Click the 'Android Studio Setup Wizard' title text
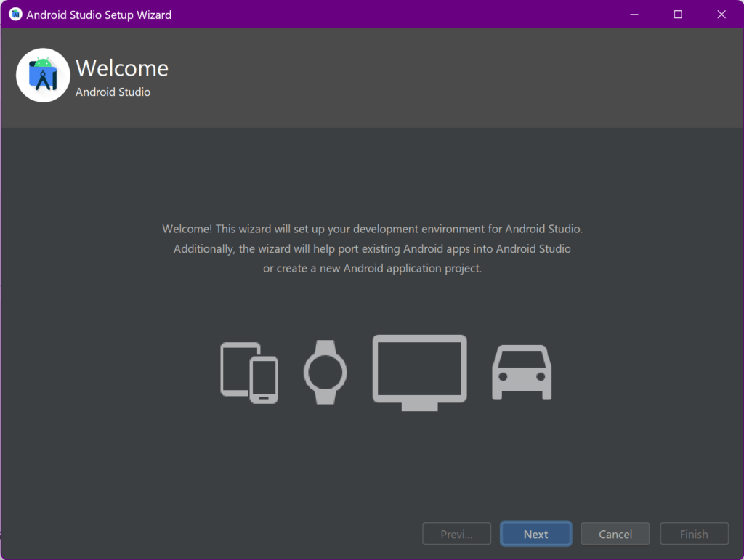This screenshot has width=744, height=560. pos(99,15)
